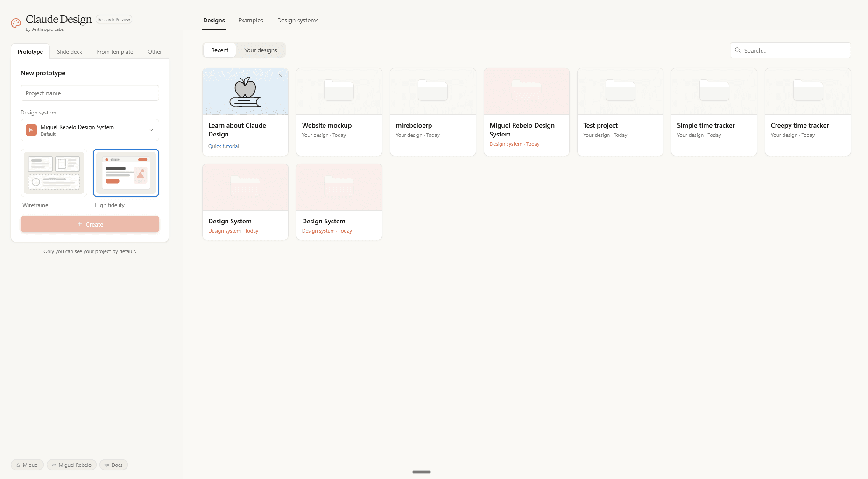The height and width of the screenshot is (479, 868).
Task: Click the Website mockup title
Action: (x=327, y=125)
